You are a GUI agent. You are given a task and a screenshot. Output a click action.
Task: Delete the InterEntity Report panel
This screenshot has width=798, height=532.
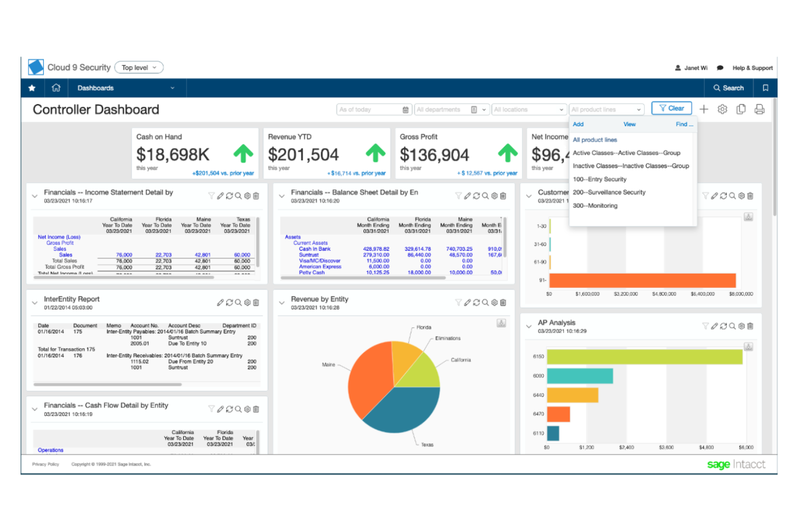click(256, 302)
